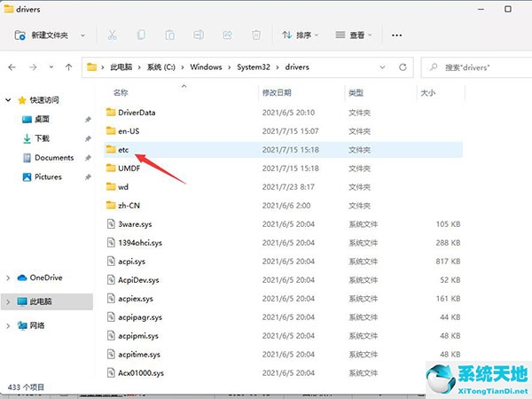Open Documents in the navigation pane
This screenshot has height=399, width=532.
[x=54, y=158]
